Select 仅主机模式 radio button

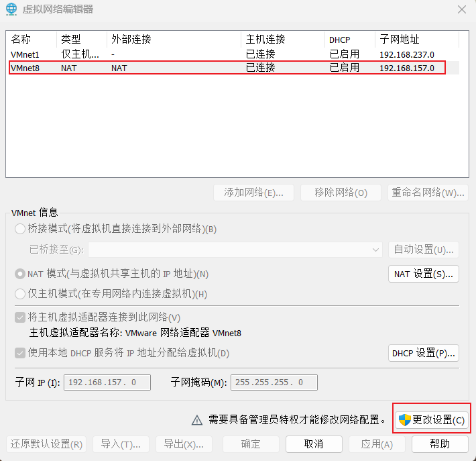point(20,294)
